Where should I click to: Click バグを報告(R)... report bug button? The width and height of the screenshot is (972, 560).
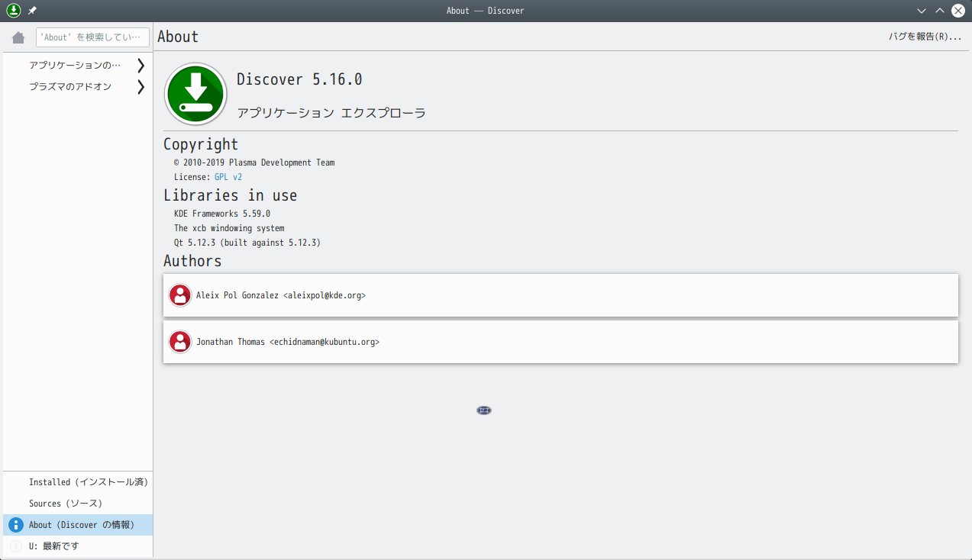[x=925, y=37]
